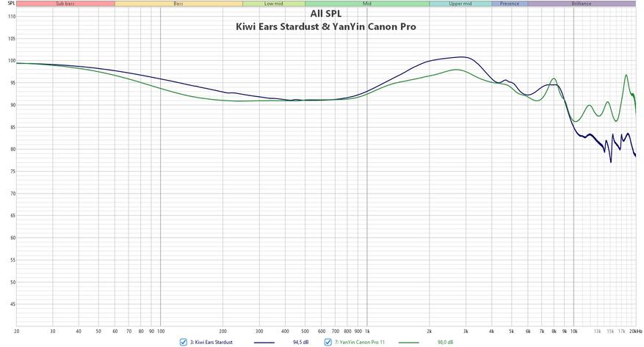Click the green Canon Pro line swatch
The image size is (644, 347).
[x=409, y=342]
